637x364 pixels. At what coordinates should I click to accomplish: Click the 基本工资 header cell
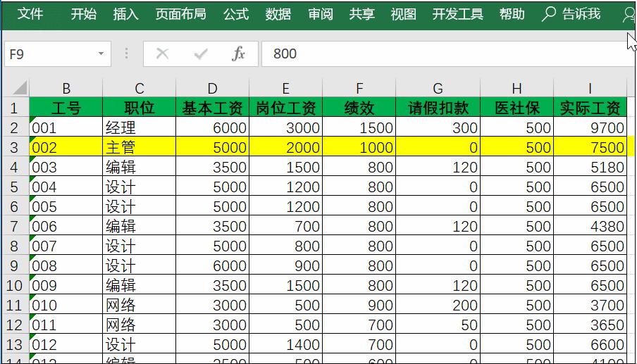tap(213, 108)
